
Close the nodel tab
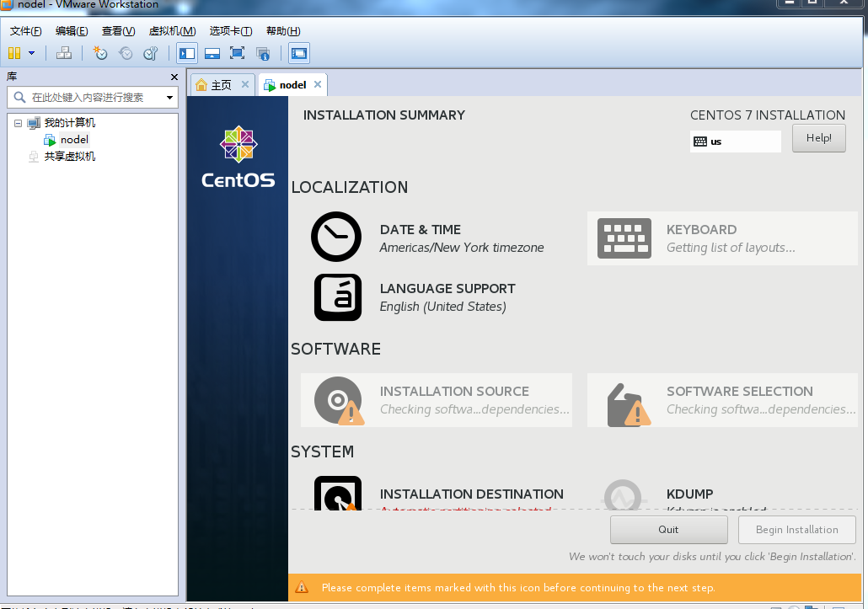[318, 84]
